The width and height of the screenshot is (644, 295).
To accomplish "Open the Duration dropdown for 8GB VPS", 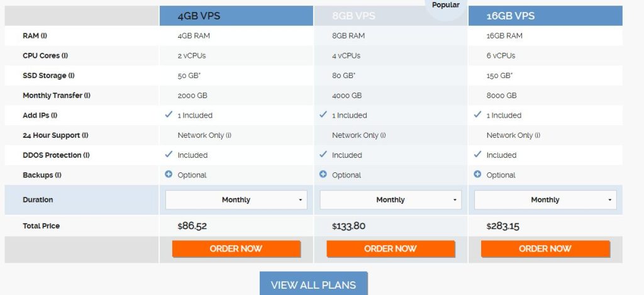I will tap(391, 200).
